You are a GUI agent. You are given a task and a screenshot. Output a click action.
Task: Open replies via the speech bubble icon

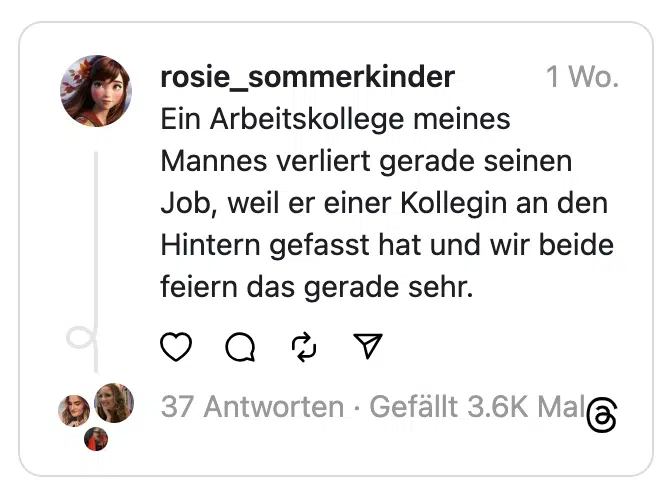tap(240, 346)
